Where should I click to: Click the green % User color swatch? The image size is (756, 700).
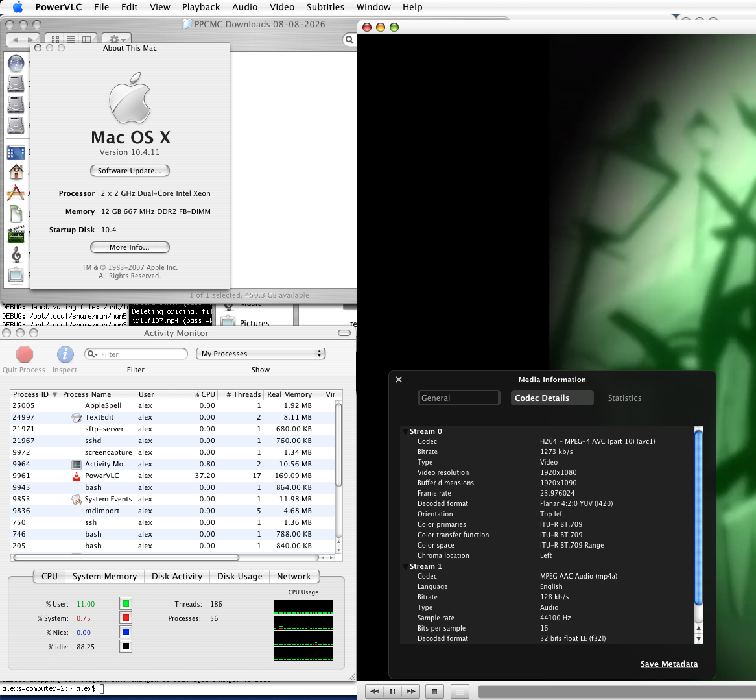click(126, 603)
